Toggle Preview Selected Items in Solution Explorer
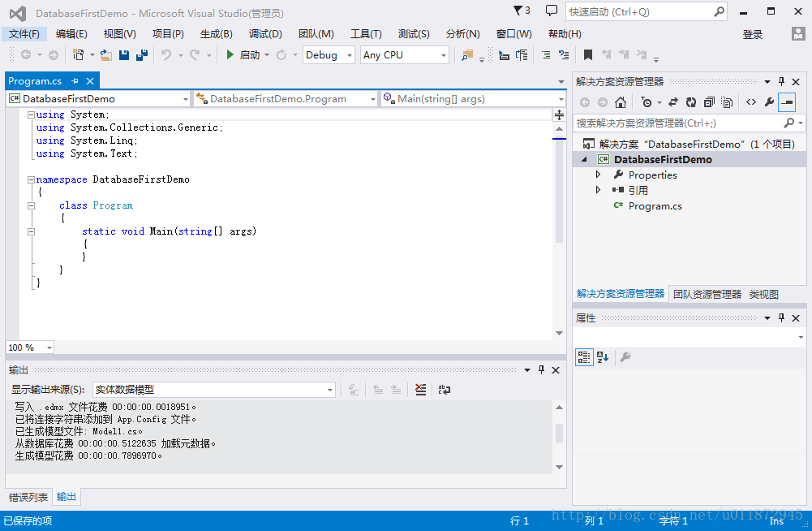 (787, 102)
